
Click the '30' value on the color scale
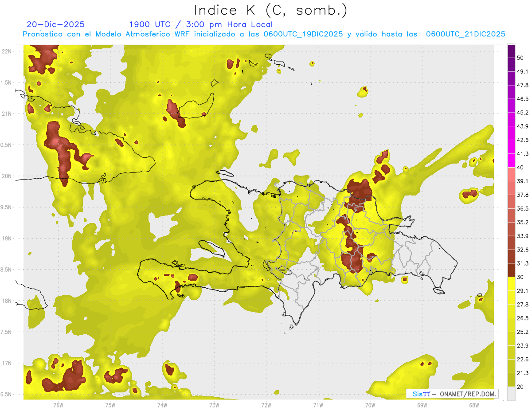(520, 277)
